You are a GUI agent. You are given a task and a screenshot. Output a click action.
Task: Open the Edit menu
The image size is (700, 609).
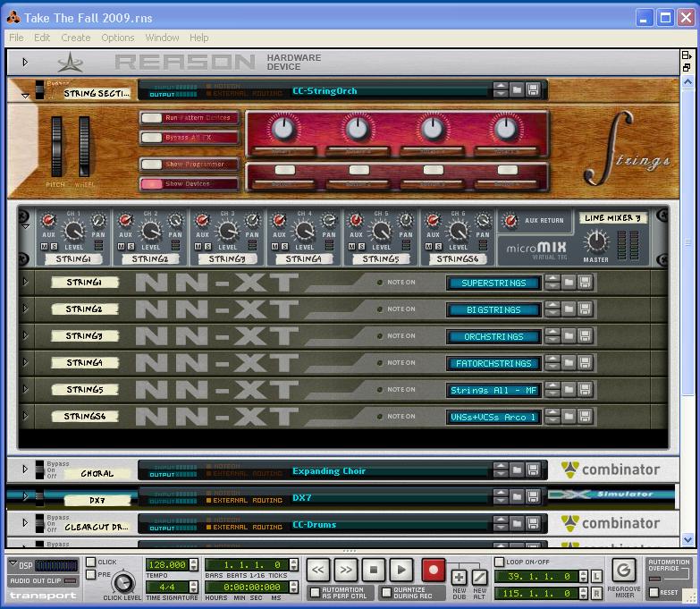pos(42,38)
